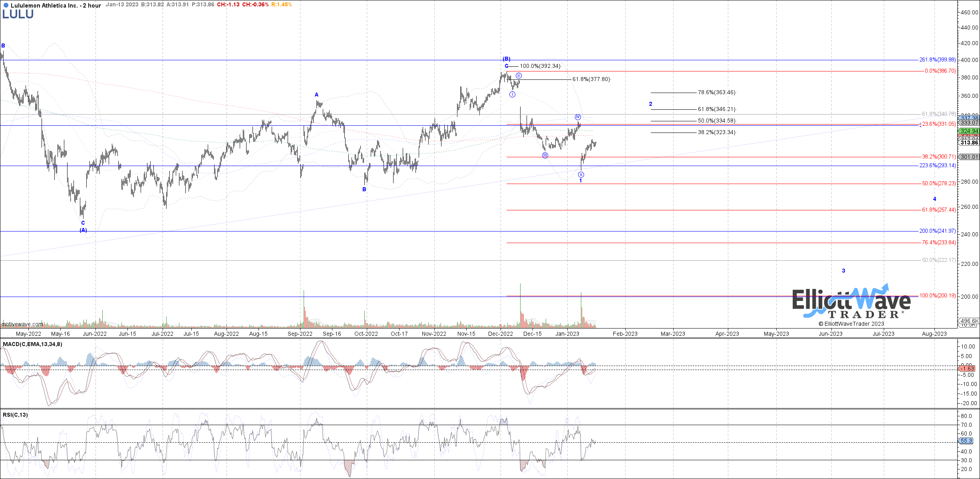Click the bid value 'B:313.82'
This screenshot has height=479, width=980.
[153, 5]
